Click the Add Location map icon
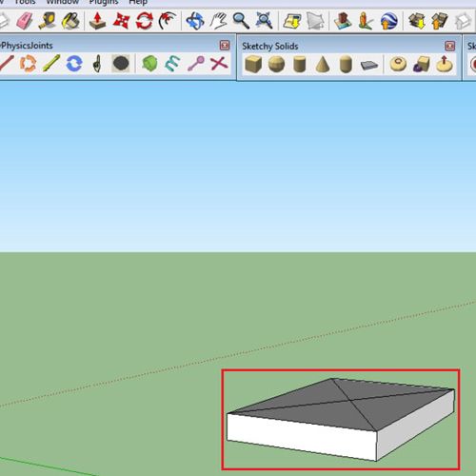 (292, 21)
